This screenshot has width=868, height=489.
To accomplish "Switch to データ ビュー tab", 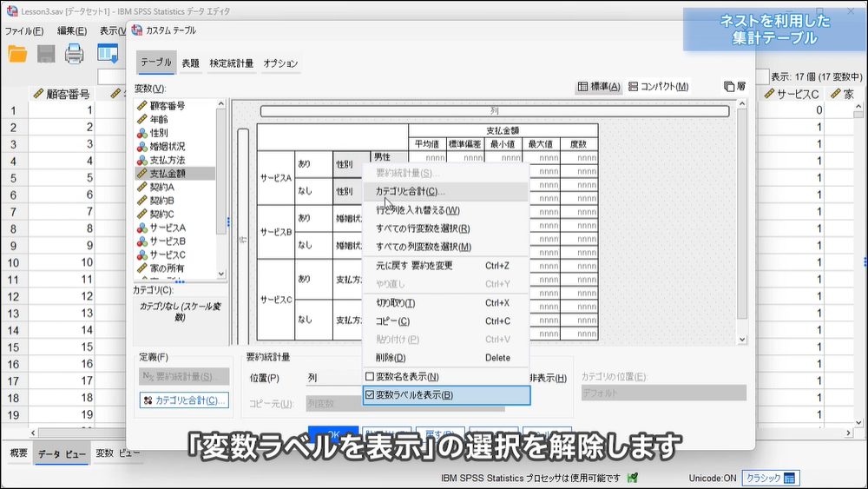I will (62, 454).
